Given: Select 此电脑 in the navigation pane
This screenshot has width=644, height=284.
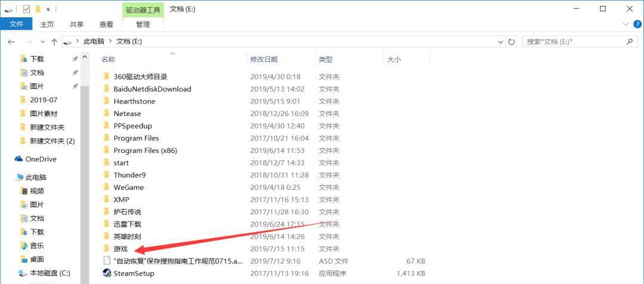Looking at the screenshot, I should click(36, 177).
